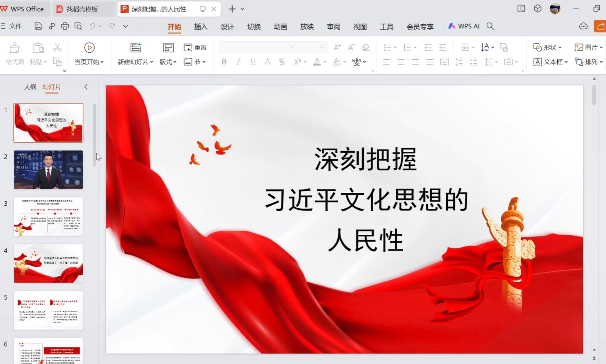Screen dimensions: 606x364
Task: Switch to the Insert (插入) tab
Action: click(x=201, y=27)
